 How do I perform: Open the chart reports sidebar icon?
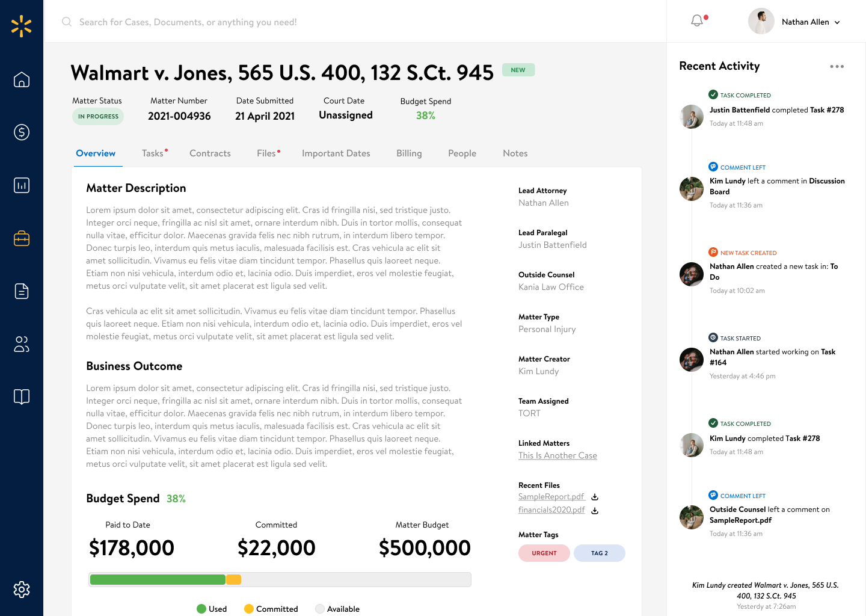[22, 185]
